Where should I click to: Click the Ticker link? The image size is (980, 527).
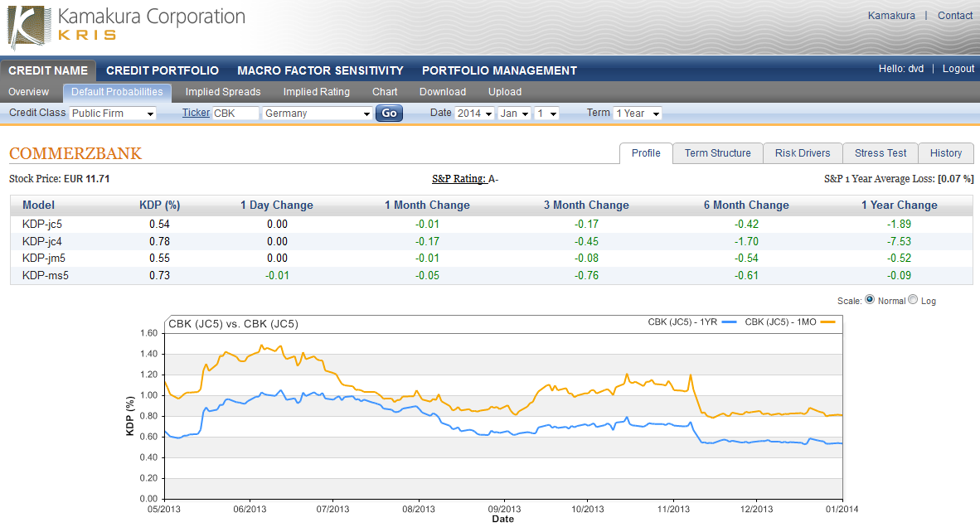click(x=196, y=113)
